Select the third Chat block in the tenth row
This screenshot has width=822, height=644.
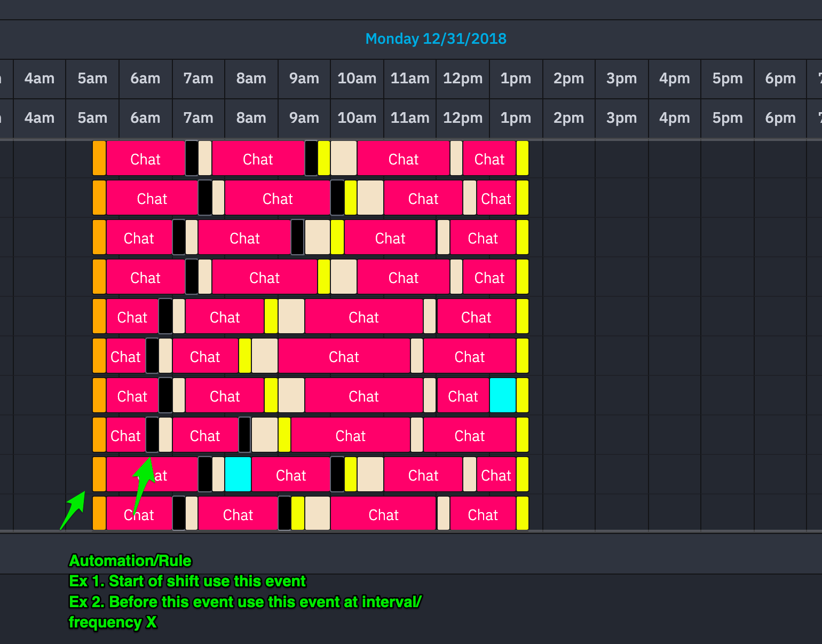[383, 514]
